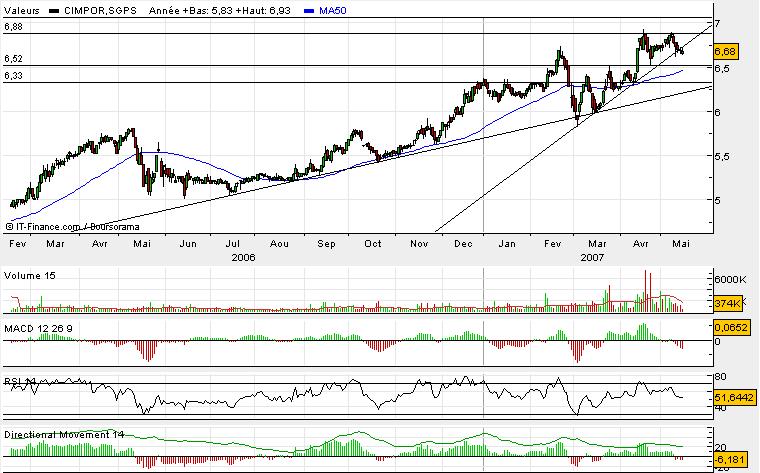Click the black CIMPOR series color marker
The image size is (760, 473).
pos(54,11)
